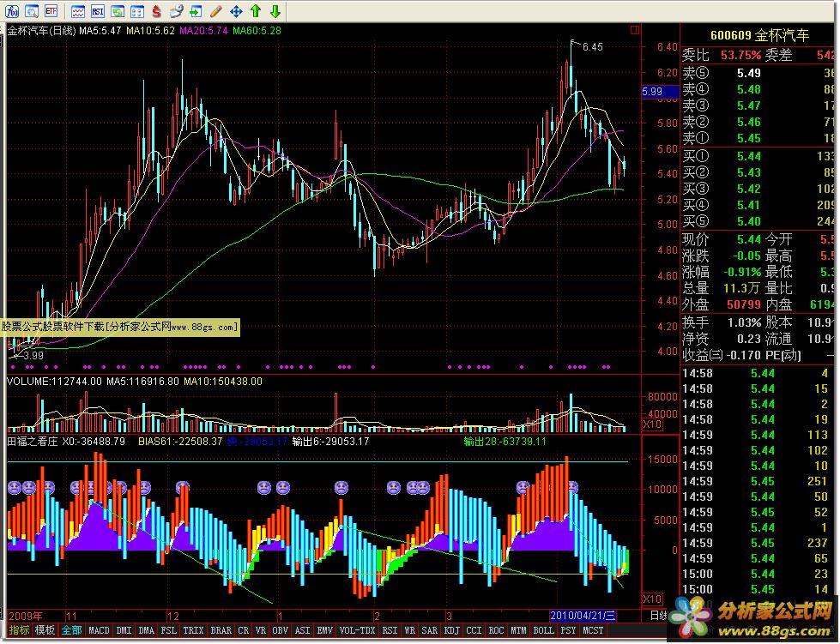The height and width of the screenshot is (644, 840).
Task: Select the DMI indicator tab
Action: point(124,630)
